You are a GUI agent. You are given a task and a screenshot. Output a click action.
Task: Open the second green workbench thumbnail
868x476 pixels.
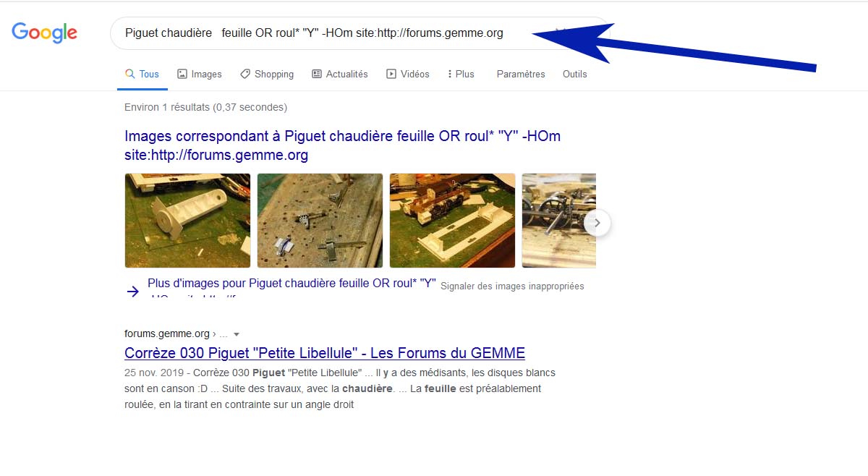(320, 221)
